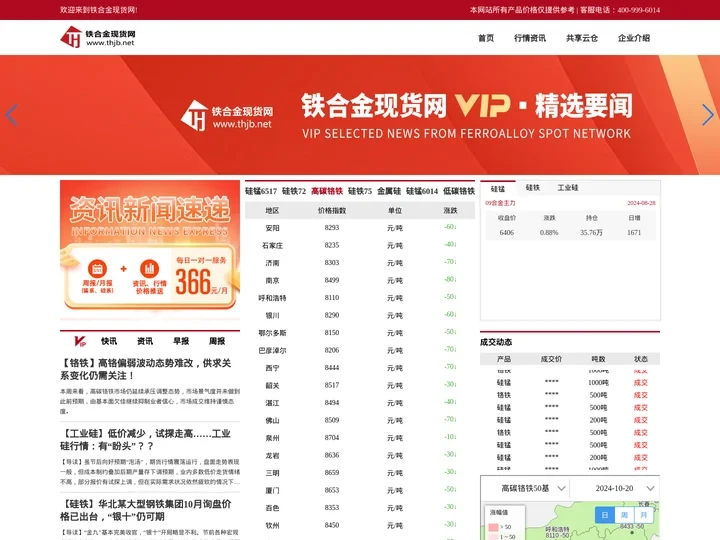Click the 安阳 region row
Image resolution: width=720 pixels, height=540 pixels.
(360, 228)
